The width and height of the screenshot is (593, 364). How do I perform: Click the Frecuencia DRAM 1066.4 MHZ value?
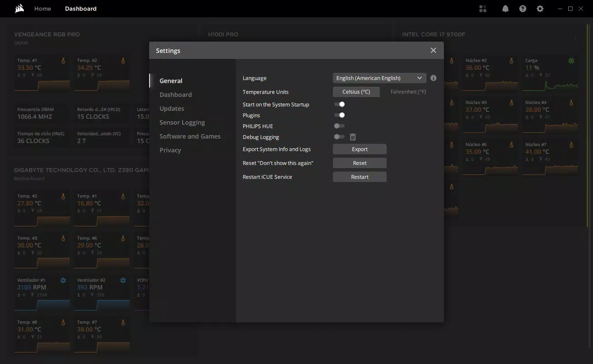tap(35, 117)
